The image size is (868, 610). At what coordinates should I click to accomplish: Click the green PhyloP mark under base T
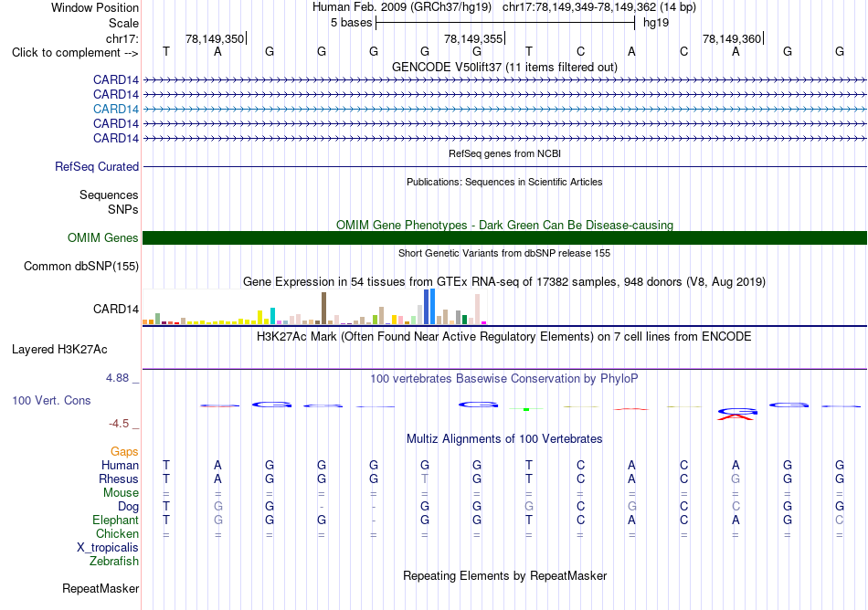(x=526, y=409)
